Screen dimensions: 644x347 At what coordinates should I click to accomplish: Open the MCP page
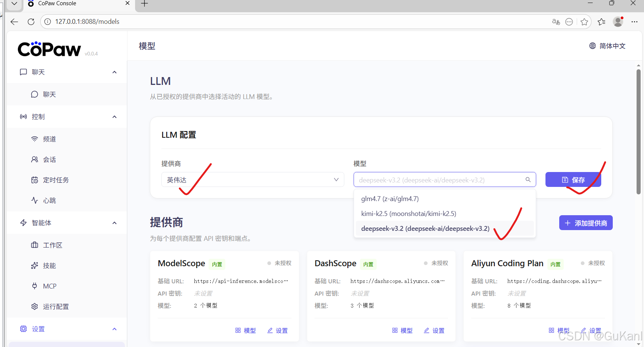pos(50,286)
